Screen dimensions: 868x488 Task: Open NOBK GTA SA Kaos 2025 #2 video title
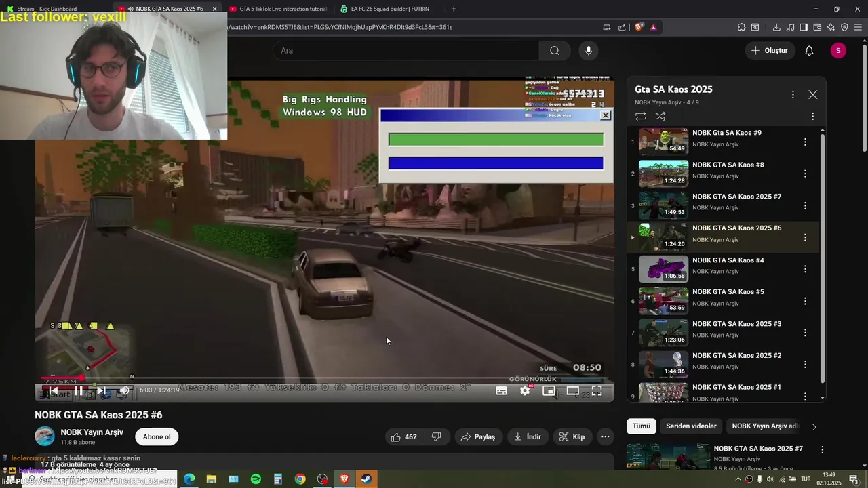(x=736, y=356)
